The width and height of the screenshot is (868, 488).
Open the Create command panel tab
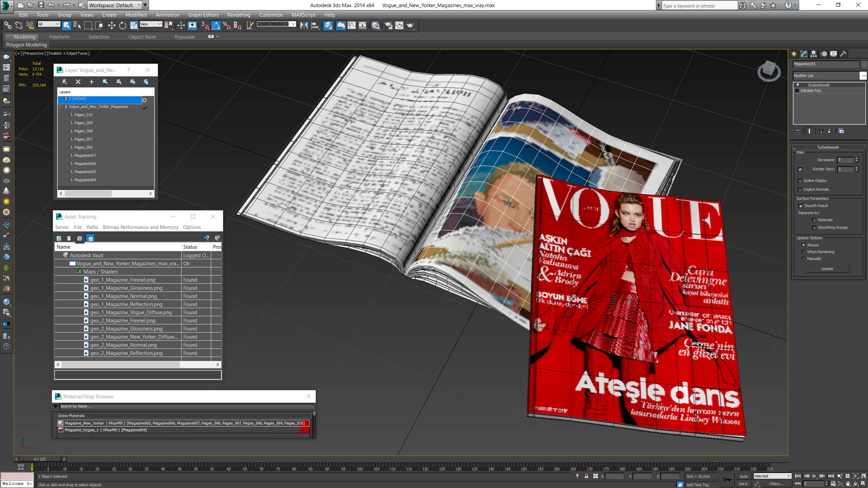[x=794, y=54]
